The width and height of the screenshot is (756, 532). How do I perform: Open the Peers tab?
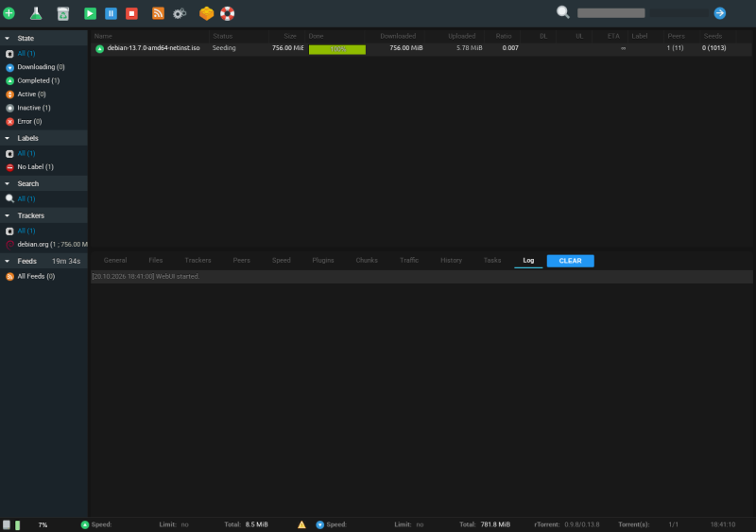pyautogui.click(x=242, y=261)
